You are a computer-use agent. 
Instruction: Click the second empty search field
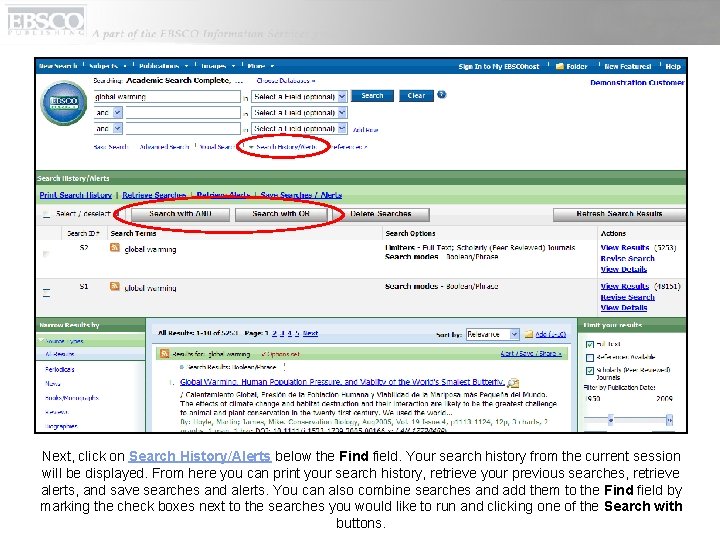coord(183,112)
